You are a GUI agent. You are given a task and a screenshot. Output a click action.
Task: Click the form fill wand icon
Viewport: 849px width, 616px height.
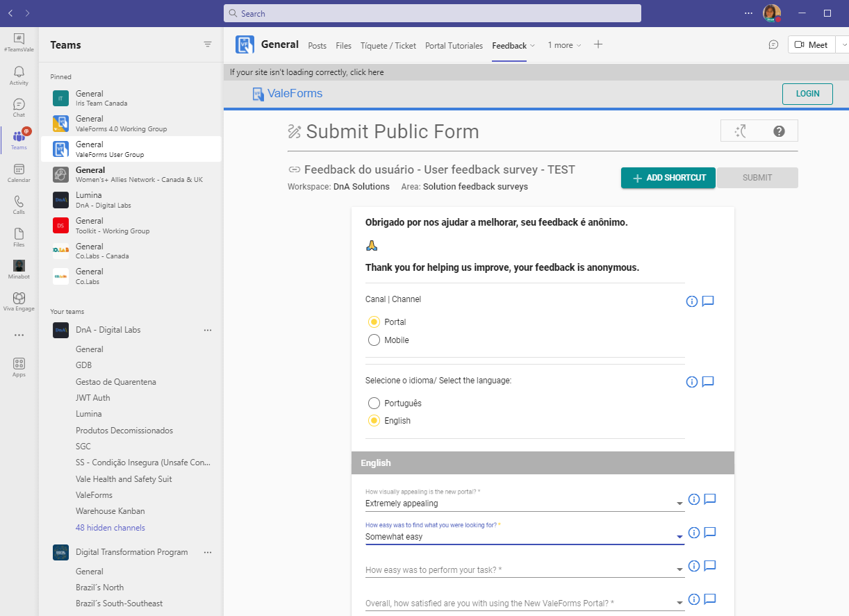(x=741, y=131)
